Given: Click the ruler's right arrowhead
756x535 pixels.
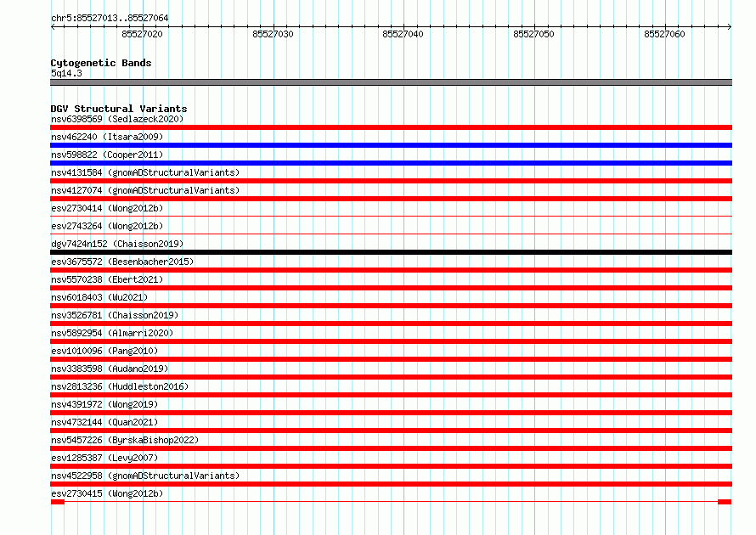Looking at the screenshot, I should coord(730,26).
